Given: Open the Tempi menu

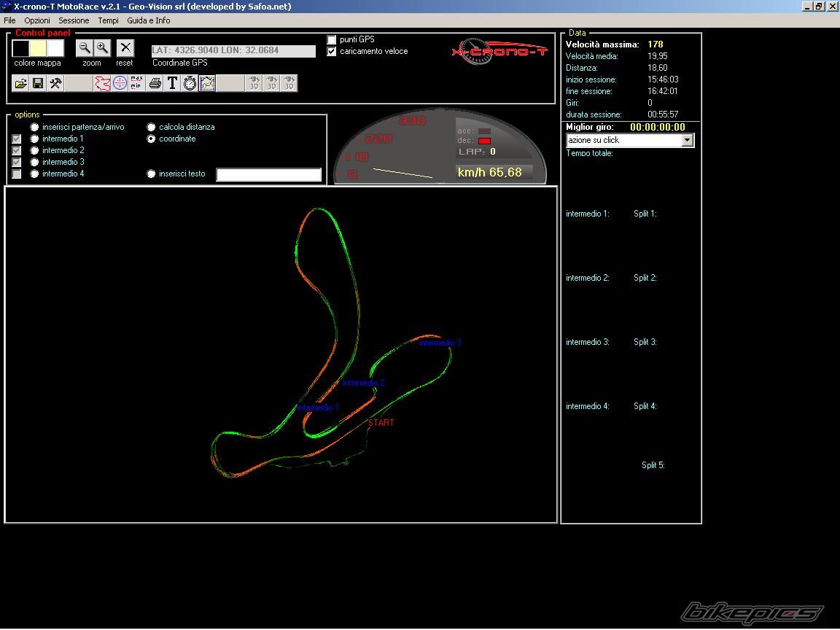Looking at the screenshot, I should (x=108, y=20).
